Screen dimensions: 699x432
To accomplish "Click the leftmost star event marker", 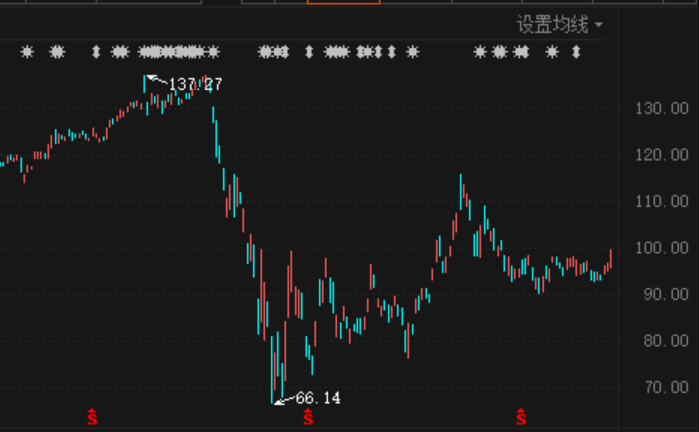I will click(x=27, y=52).
